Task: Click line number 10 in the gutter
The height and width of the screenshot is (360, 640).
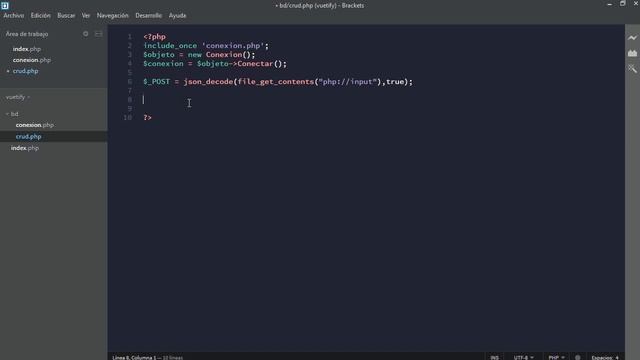Action: (x=128, y=118)
